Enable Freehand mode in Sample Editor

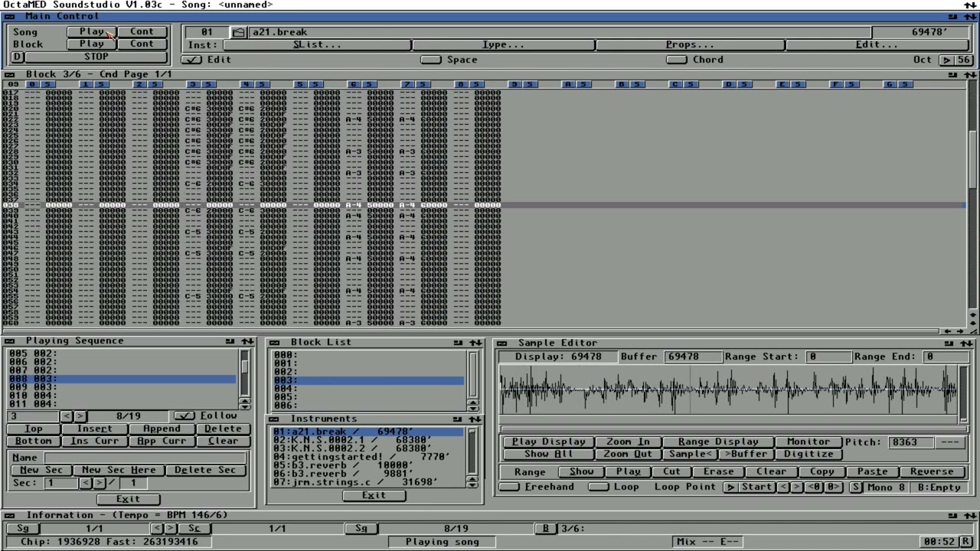coord(509,487)
